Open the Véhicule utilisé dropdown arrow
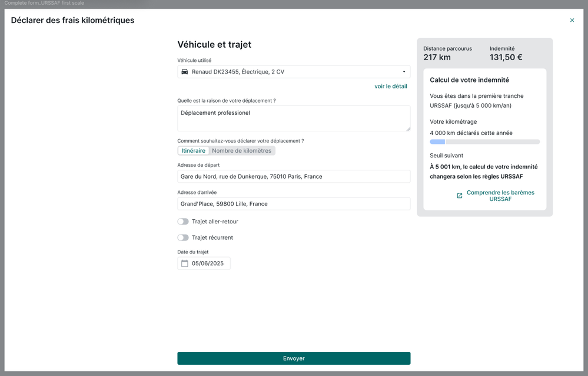Screen dimensions: 588x376 click(404, 72)
